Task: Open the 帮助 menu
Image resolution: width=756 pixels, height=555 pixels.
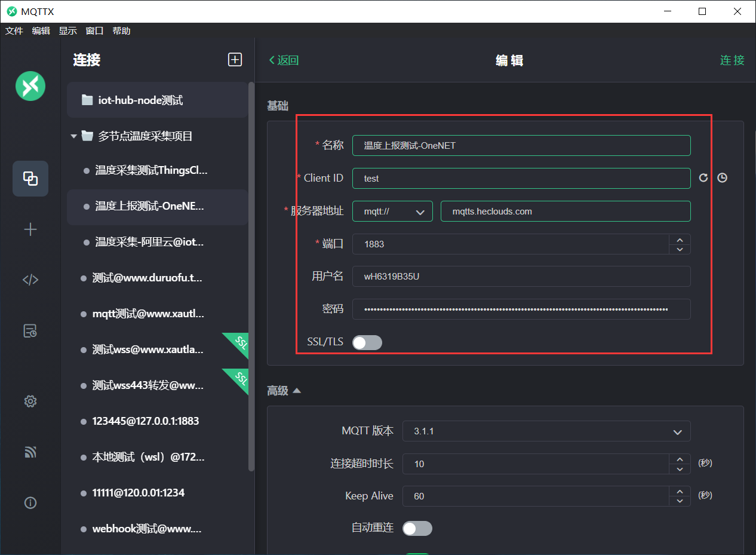Action: click(x=121, y=31)
